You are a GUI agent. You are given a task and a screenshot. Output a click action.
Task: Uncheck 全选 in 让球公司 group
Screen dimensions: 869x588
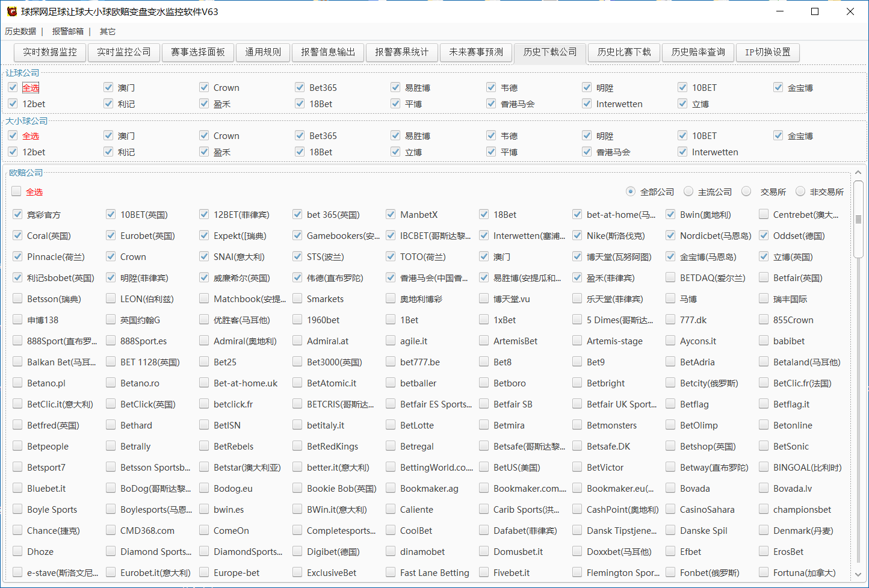coord(13,87)
